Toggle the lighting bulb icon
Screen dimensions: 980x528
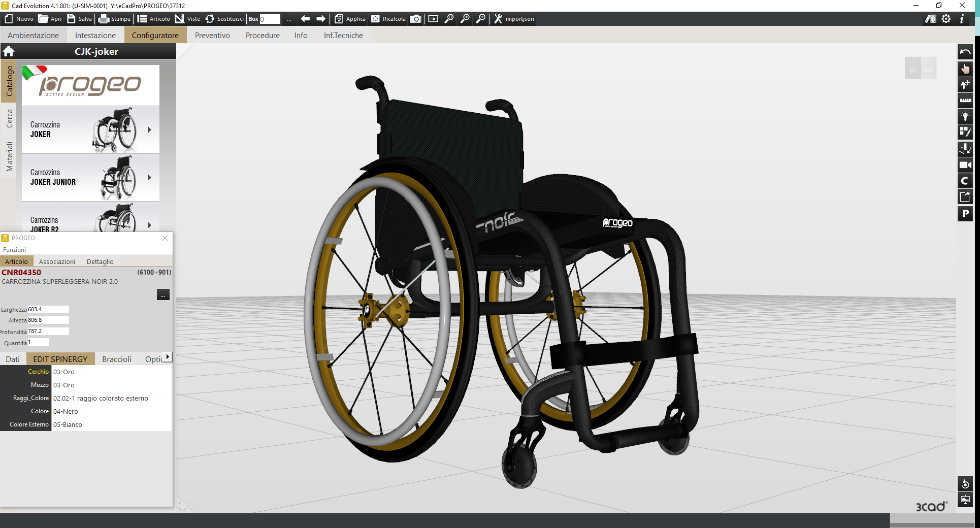[965, 117]
